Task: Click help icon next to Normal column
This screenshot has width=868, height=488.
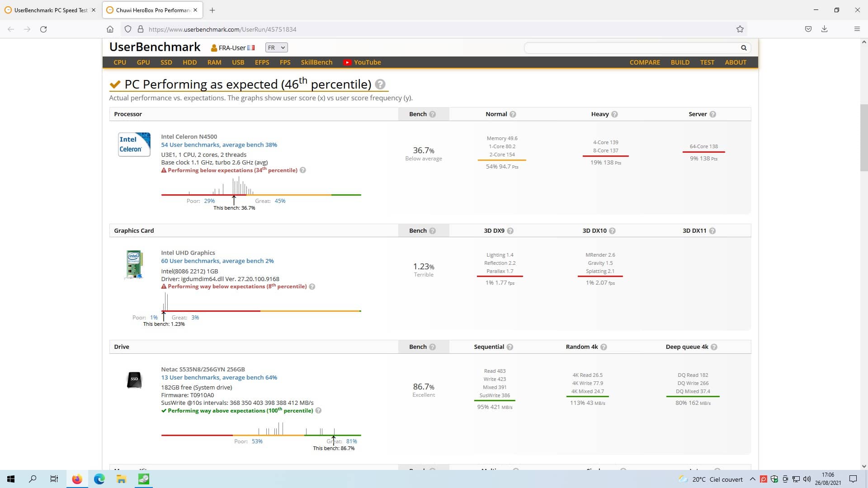Action: point(513,114)
